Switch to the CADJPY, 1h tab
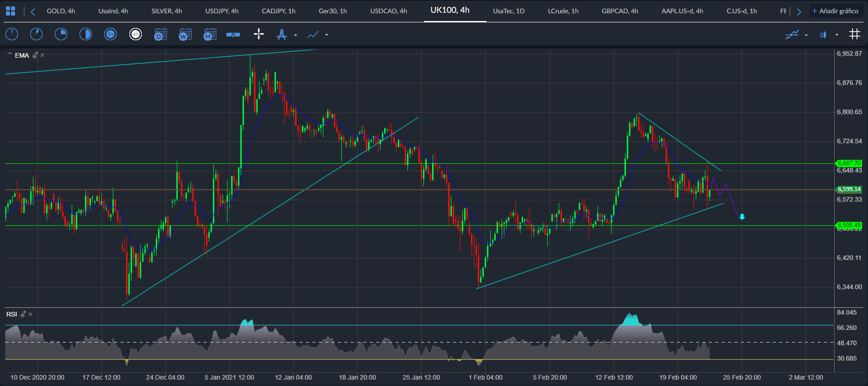Viewport: 868px width, 386px height. 279,11
